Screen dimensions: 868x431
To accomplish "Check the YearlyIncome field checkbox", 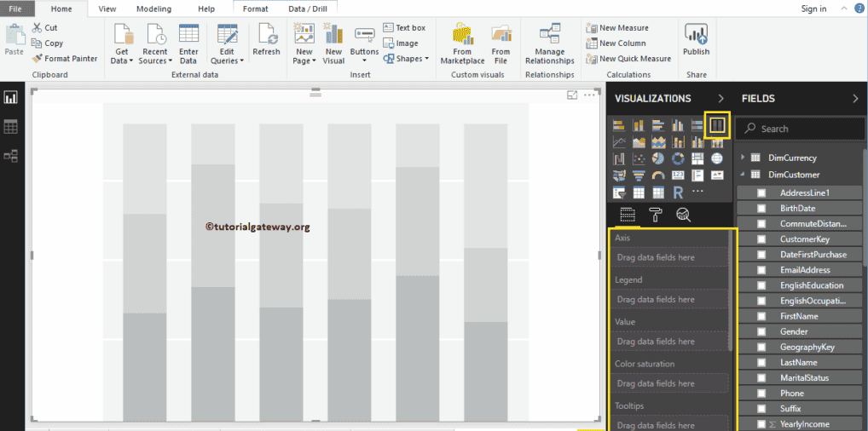I will tap(761, 424).
